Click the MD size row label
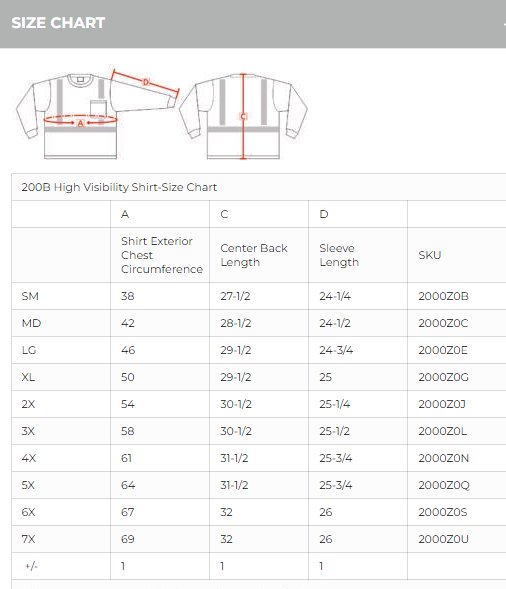506x589 pixels. pyautogui.click(x=31, y=323)
